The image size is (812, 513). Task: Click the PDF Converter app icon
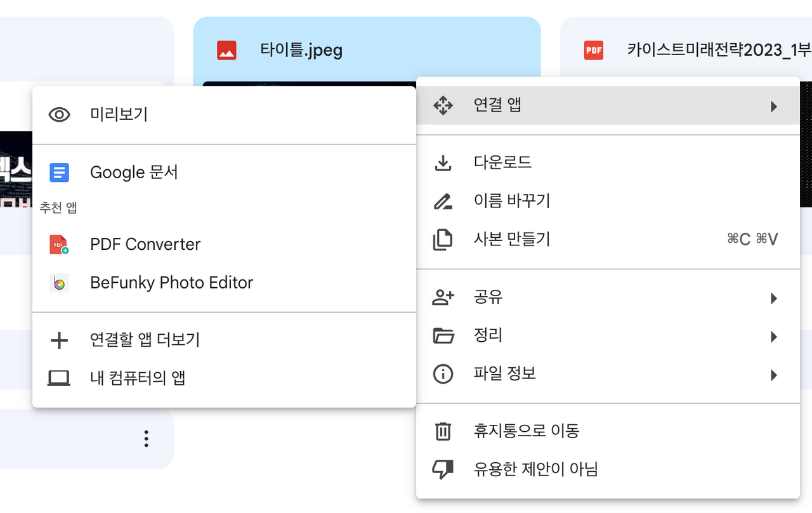point(59,244)
